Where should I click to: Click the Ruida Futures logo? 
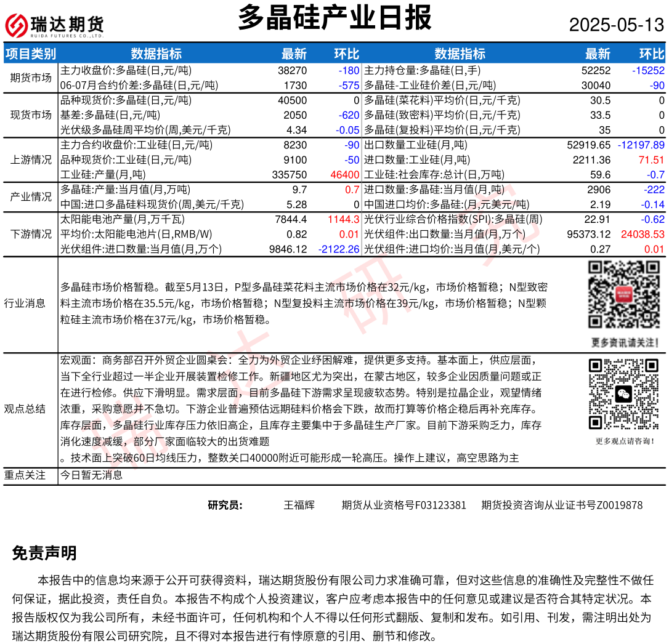(x=54, y=25)
